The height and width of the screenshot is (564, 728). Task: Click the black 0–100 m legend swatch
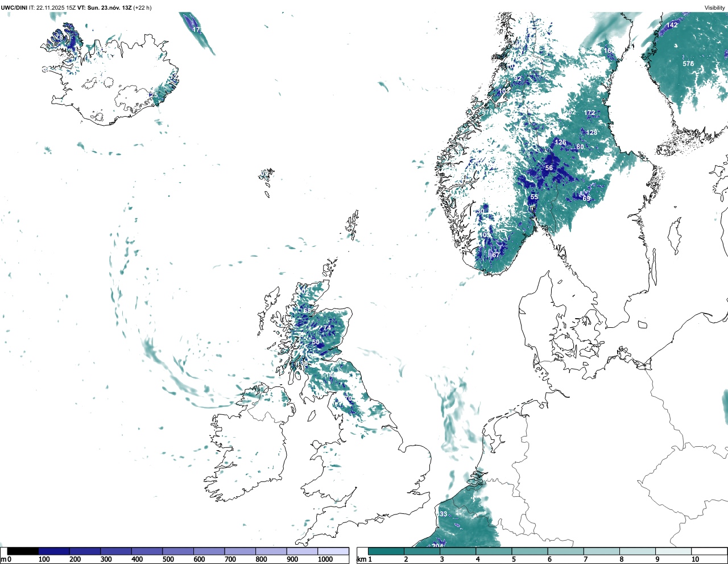[x=23, y=551]
